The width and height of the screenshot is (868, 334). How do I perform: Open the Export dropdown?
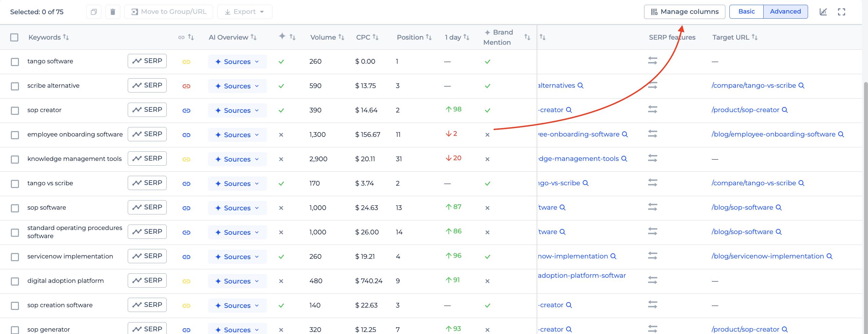(245, 12)
